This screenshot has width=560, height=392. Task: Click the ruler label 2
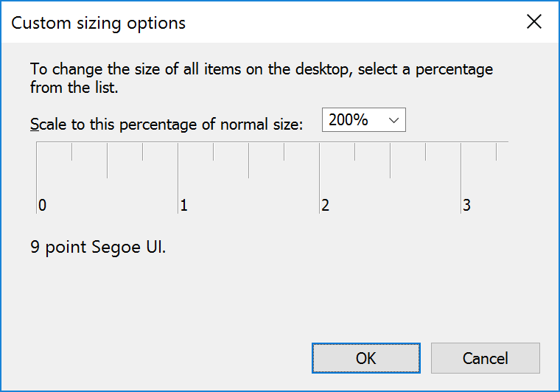coord(325,206)
